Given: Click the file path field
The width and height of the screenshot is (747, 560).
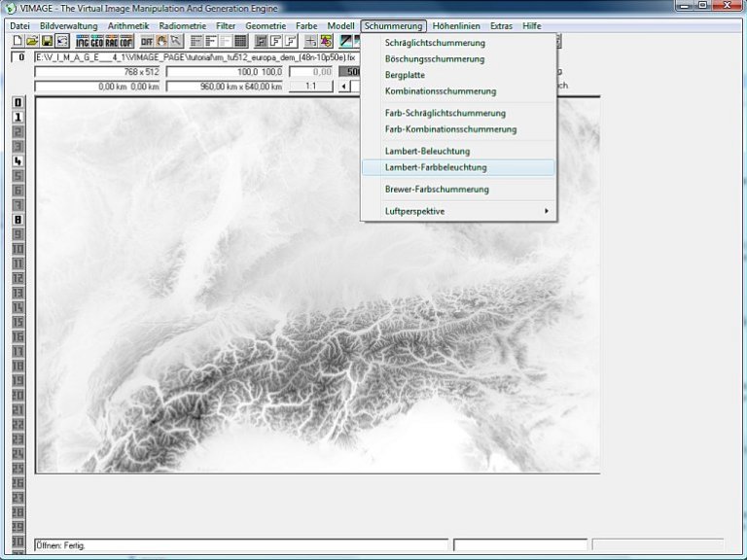Looking at the screenshot, I should (x=195, y=57).
